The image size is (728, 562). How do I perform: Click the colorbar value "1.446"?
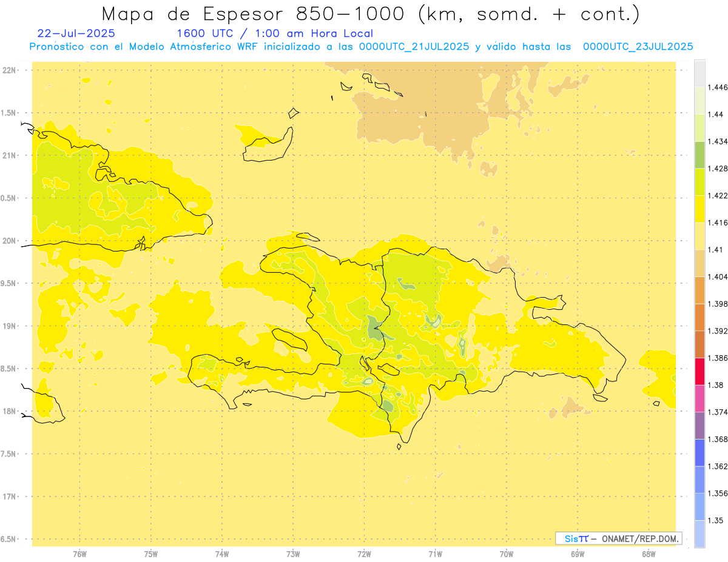[718, 88]
